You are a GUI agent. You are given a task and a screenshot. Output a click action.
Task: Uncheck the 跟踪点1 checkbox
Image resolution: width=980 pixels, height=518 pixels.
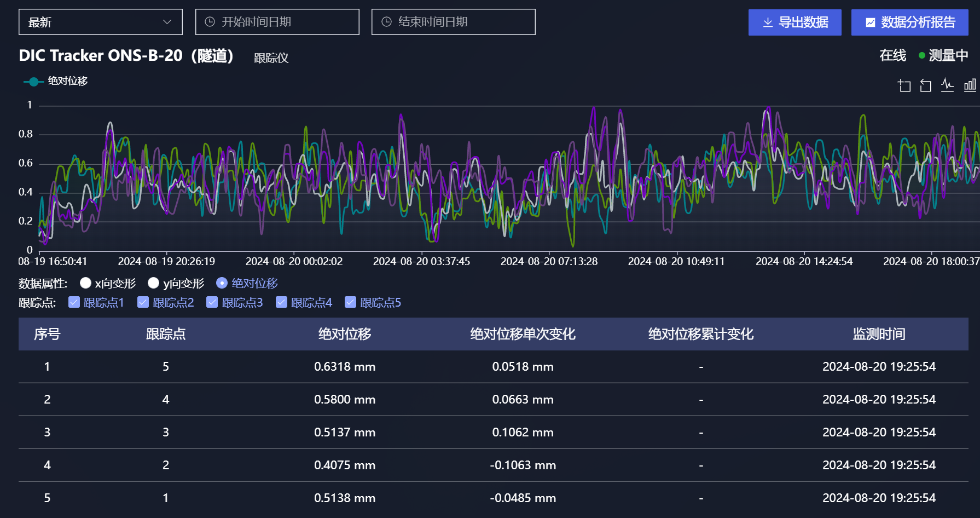pyautogui.click(x=74, y=302)
